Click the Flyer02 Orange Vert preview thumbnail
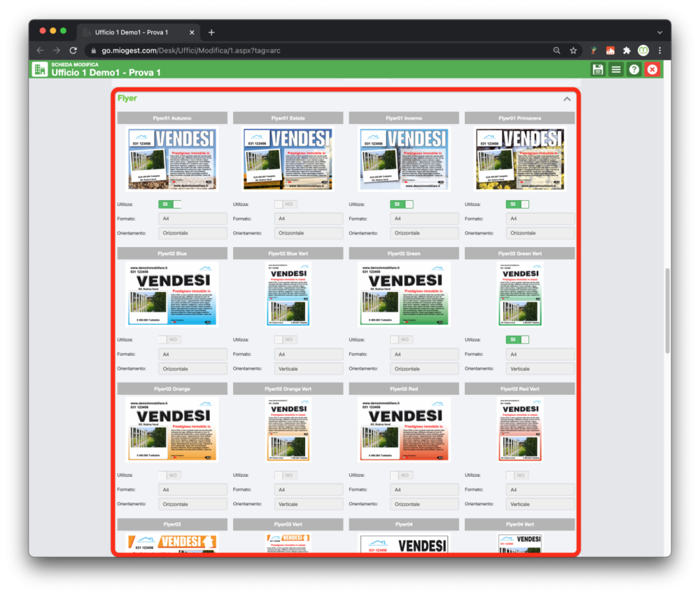Image resolution: width=700 pixels, height=595 pixels. tap(288, 429)
